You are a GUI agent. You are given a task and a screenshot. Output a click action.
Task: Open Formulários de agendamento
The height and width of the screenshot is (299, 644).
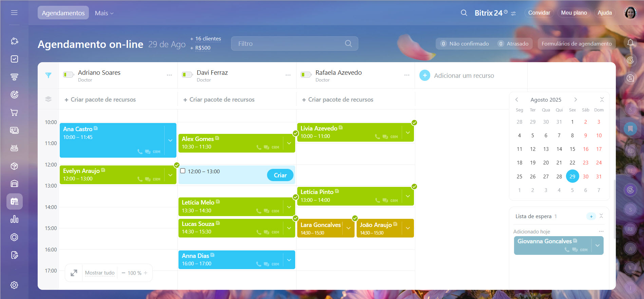click(576, 43)
